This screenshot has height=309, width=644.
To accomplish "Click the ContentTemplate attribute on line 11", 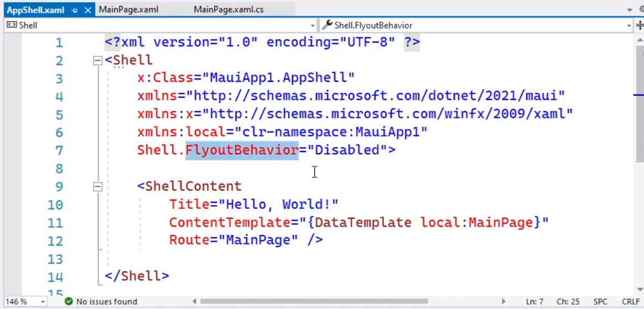I will tap(230, 222).
